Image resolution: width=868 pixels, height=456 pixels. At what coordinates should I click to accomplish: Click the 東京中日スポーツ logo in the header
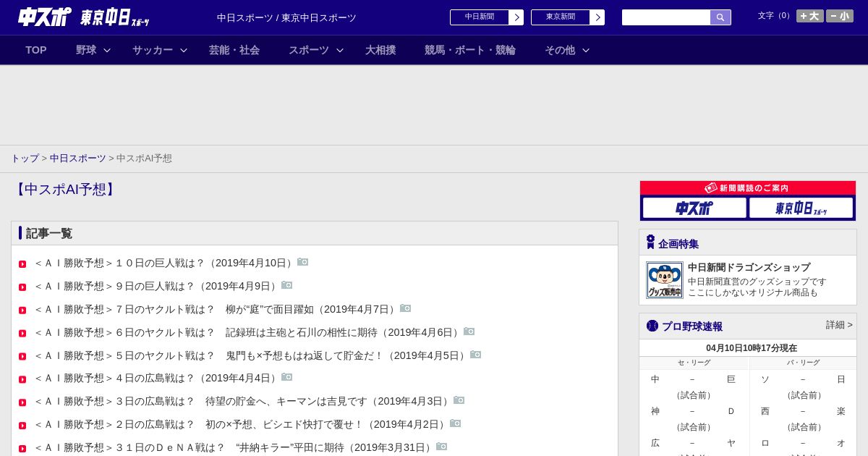pyautogui.click(x=114, y=18)
